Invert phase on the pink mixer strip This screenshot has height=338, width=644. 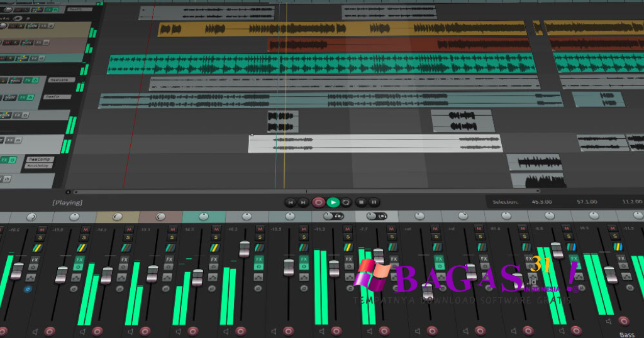click(x=166, y=289)
